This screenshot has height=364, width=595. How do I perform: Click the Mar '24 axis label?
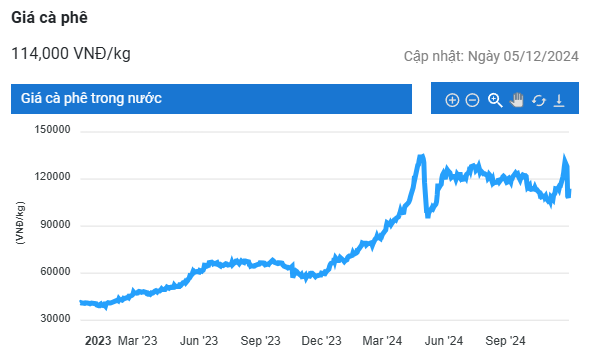pos(382,340)
